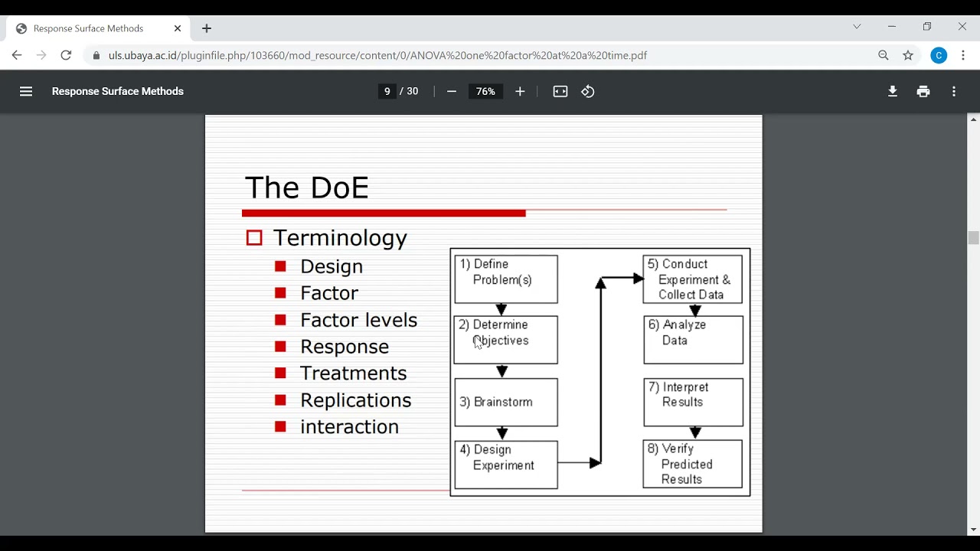Click the '4) Design Experiment' flowchart box
The image size is (980, 551).
pyautogui.click(x=506, y=465)
